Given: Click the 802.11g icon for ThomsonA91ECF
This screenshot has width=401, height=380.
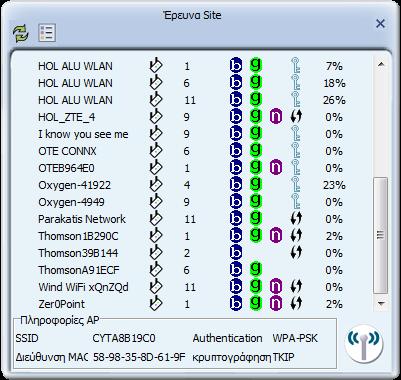Looking at the screenshot, I should click(256, 269).
